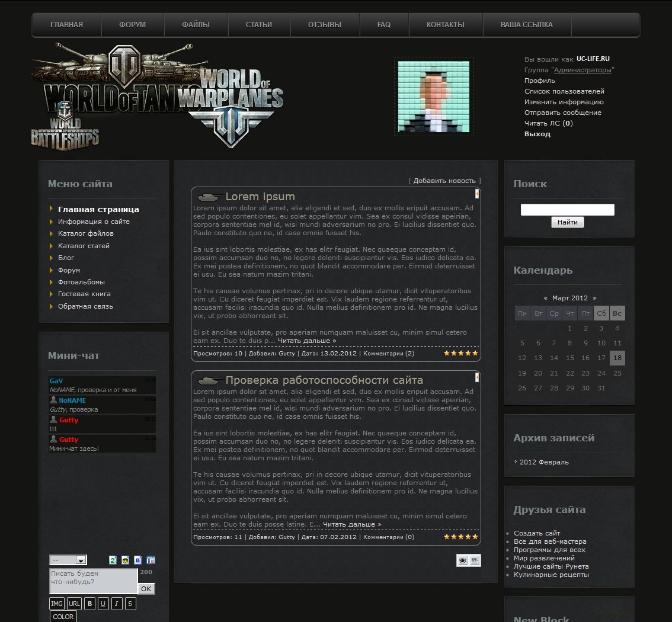
Task: Open the Администраторы group link
Action: tap(583, 70)
